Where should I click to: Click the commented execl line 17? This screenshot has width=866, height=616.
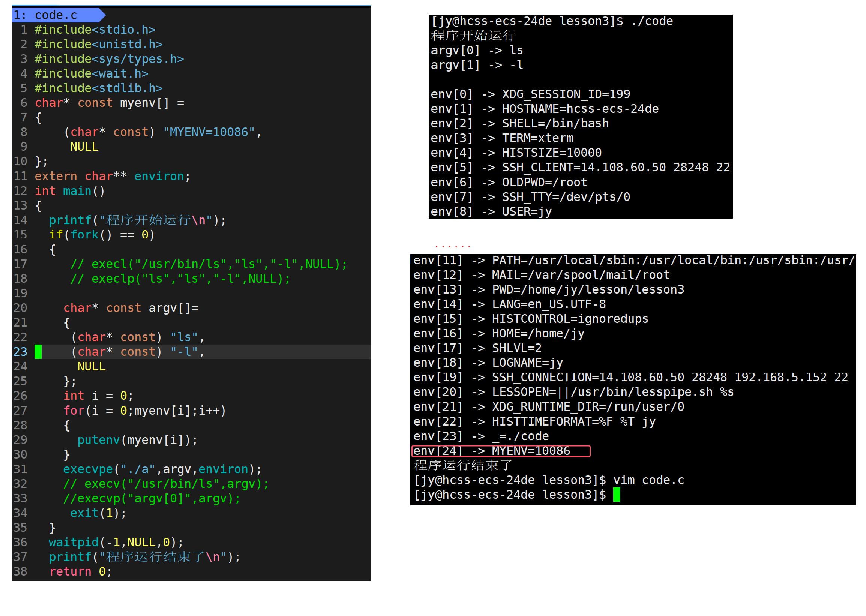click(209, 264)
